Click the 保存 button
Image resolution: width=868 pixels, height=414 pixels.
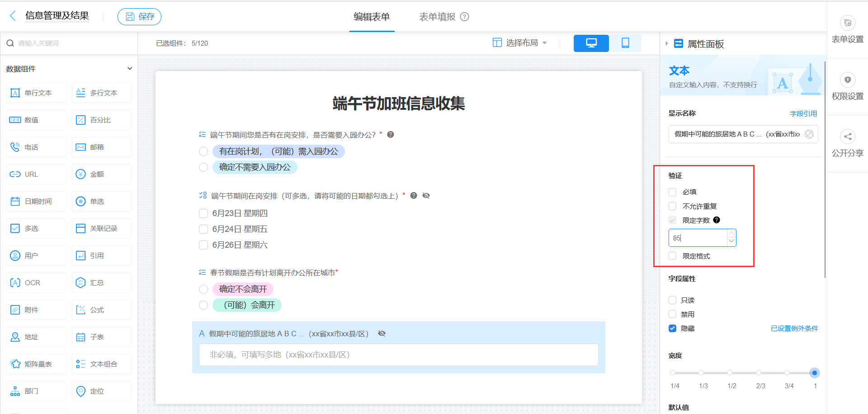[139, 16]
